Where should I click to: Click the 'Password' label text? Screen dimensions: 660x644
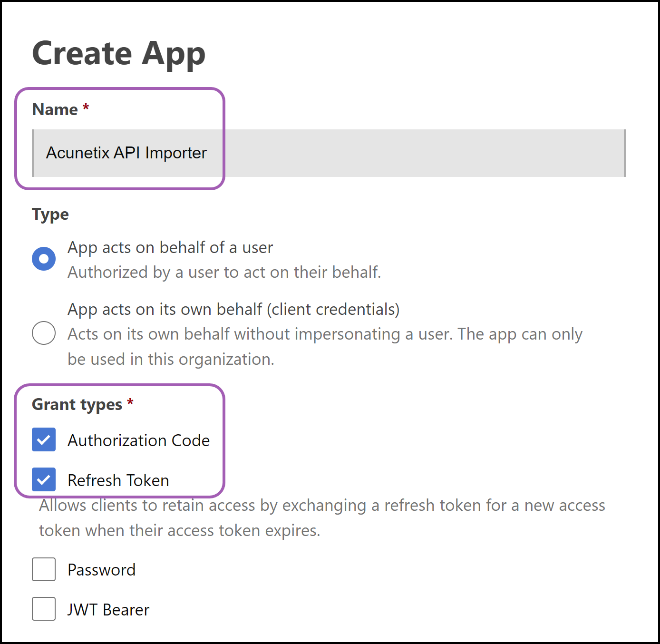(102, 570)
